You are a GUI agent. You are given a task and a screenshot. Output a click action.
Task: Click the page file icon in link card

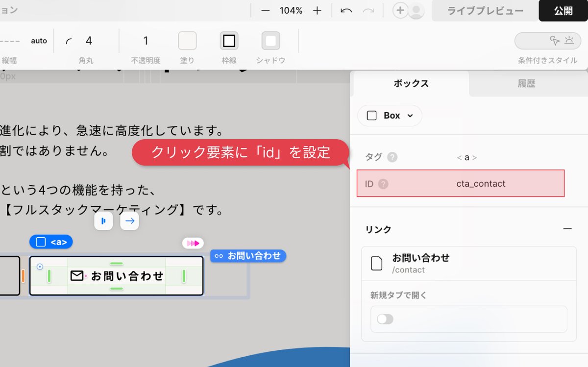376,263
